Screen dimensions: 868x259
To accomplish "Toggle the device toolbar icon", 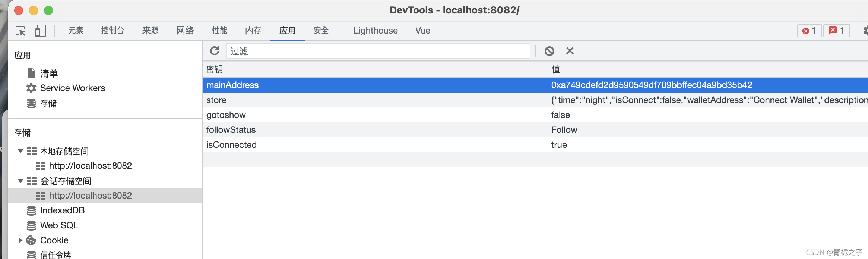I will point(40,31).
